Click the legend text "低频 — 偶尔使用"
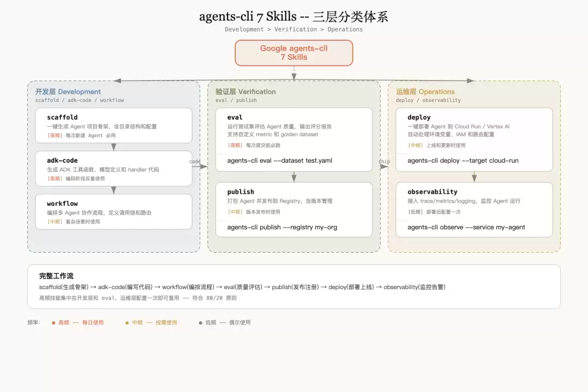 coord(228,323)
